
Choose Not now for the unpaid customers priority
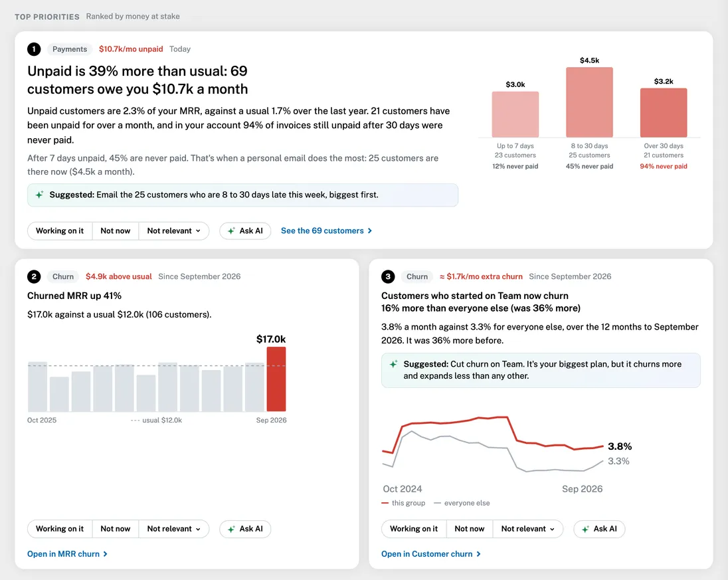click(x=116, y=231)
